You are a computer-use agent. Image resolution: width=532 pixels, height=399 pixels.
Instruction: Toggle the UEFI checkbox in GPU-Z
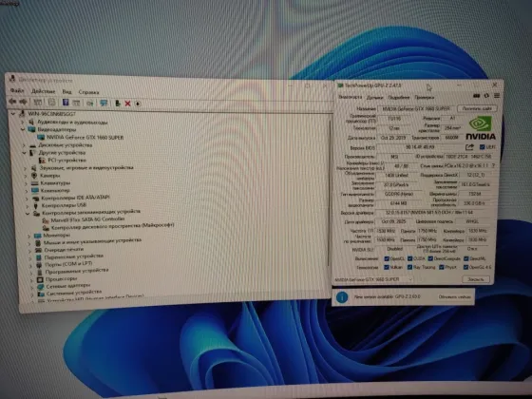tap(482, 147)
